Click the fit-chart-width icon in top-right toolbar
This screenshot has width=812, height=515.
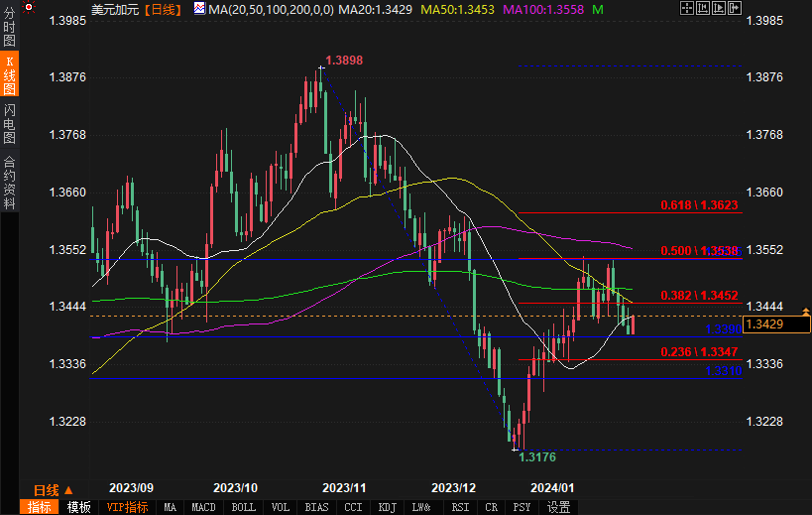(703, 8)
